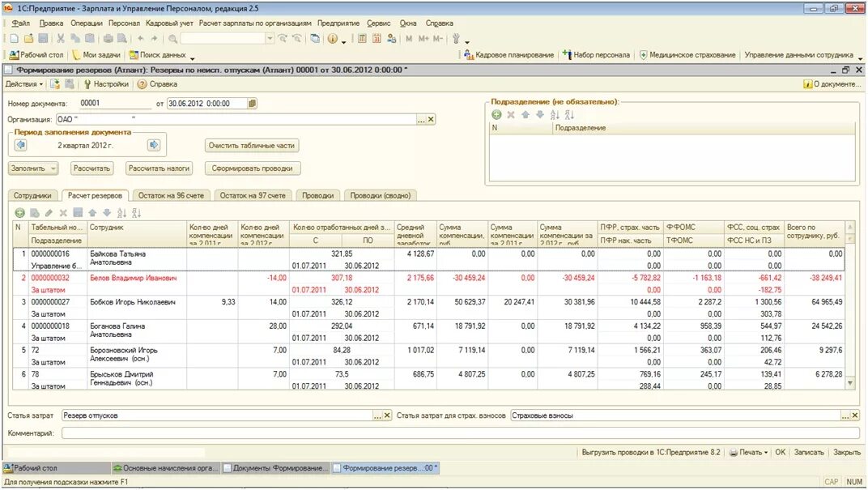The image size is (868, 490).
Task: Open selection for Организация field
Action: [421, 120]
